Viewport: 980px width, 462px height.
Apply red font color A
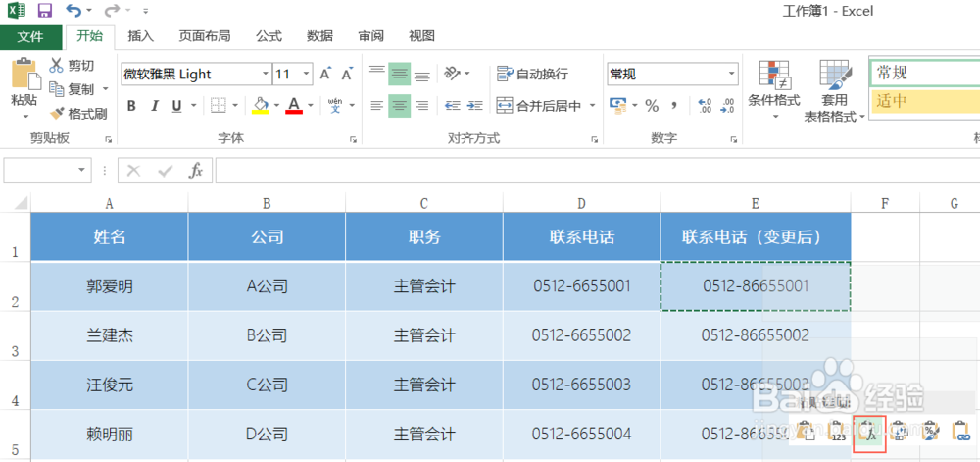(294, 105)
